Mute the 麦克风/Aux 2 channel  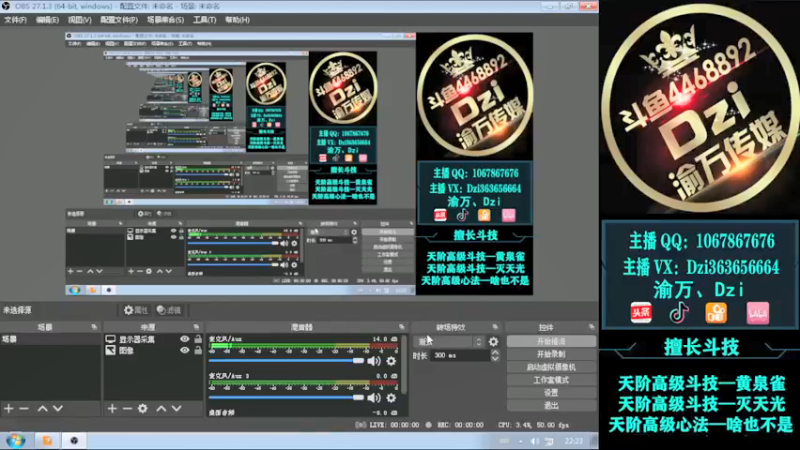pos(374,397)
